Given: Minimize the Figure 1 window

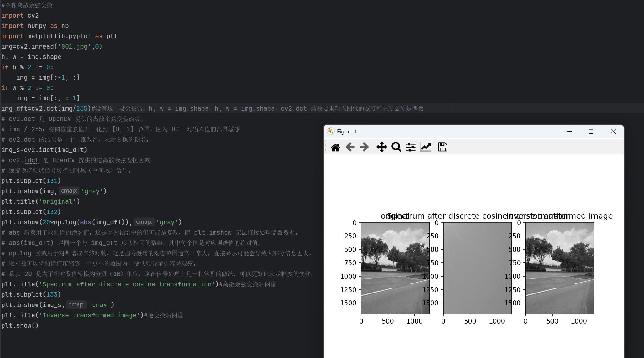Looking at the screenshot, I should point(569,132).
